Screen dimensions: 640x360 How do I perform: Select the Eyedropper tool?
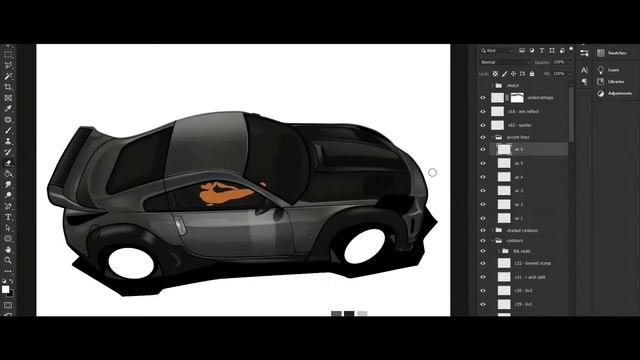8,109
